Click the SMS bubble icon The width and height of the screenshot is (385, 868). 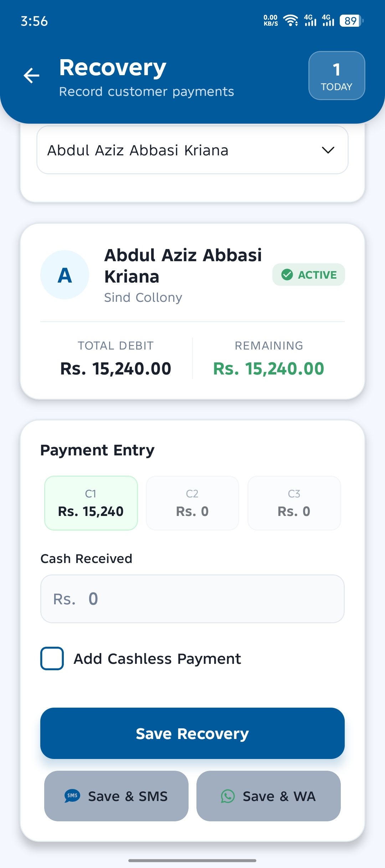click(x=72, y=796)
